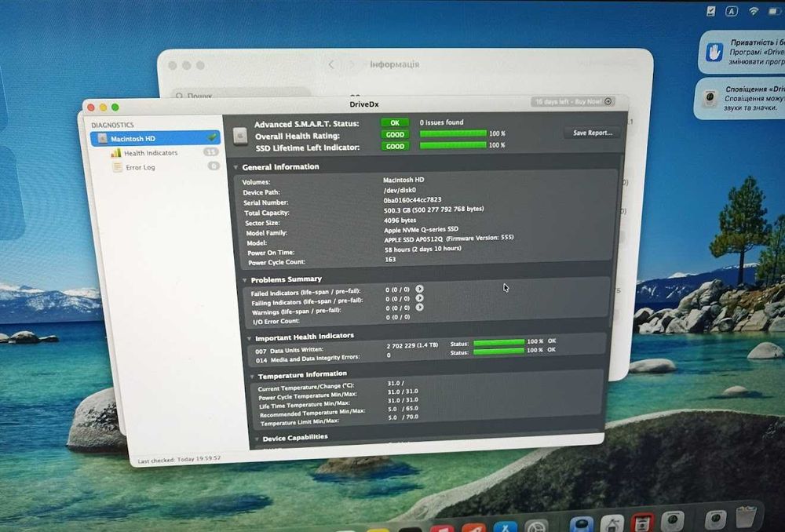785x532 pixels.
Task: Click the 0 issues found text
Action: tap(441, 122)
